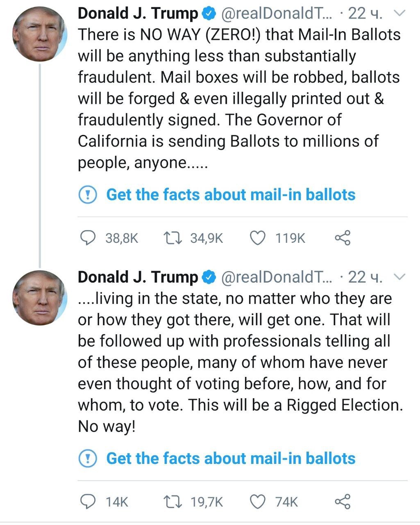Screen dimensions: 420x525
Task: Like the second tweet with heart icon
Action: point(257,502)
